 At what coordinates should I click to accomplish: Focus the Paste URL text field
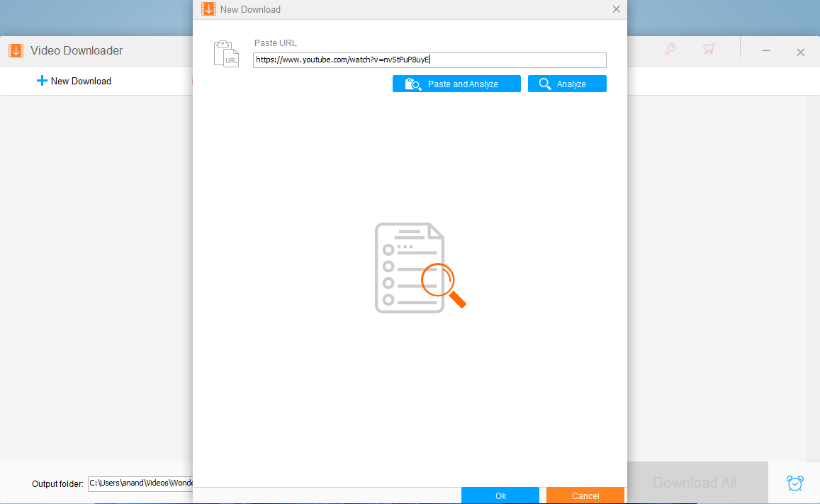429,60
